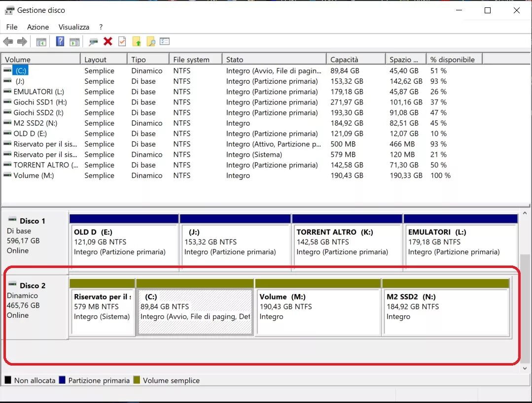Select EMULATORI (L:) partition block

[461, 242]
